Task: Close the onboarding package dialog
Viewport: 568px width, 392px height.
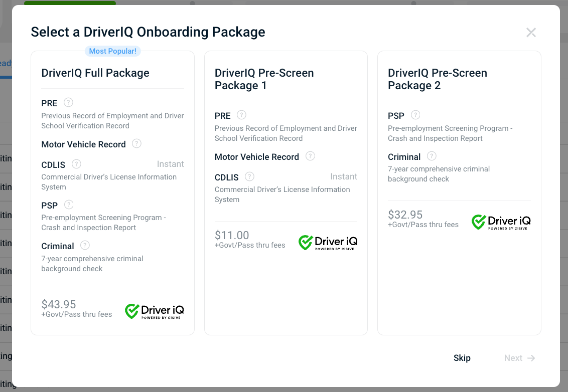Action: 531,33
